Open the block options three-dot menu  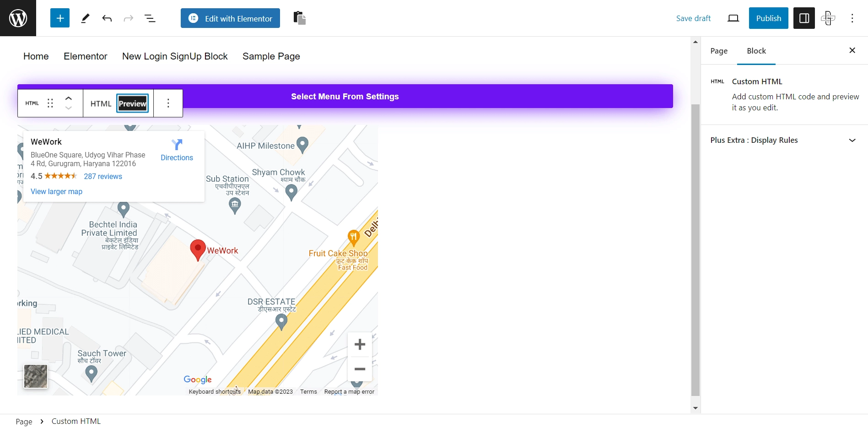pos(168,103)
